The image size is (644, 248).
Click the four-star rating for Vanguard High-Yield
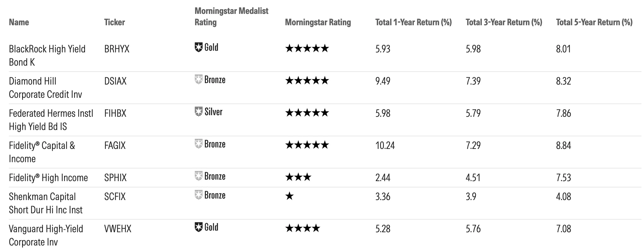pos(303,228)
